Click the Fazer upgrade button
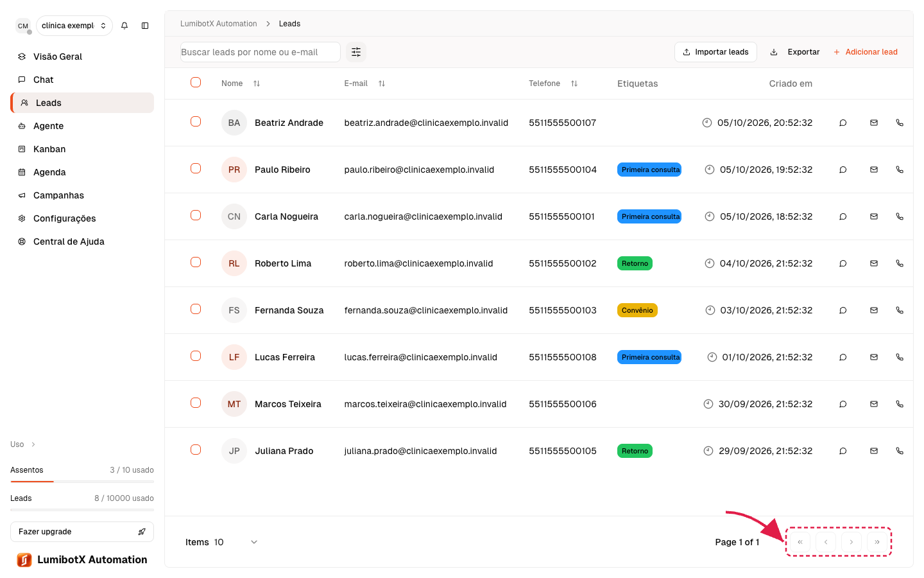924x578 pixels. 82,532
